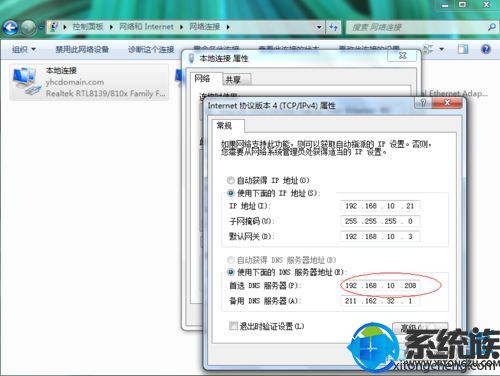Click the Back navigation arrow
This screenshot has height=376, width=500.
pyautogui.click(x=10, y=27)
